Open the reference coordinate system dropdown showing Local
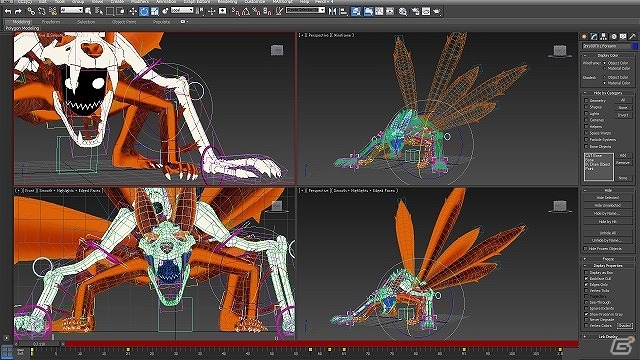 pyautogui.click(x=182, y=10)
